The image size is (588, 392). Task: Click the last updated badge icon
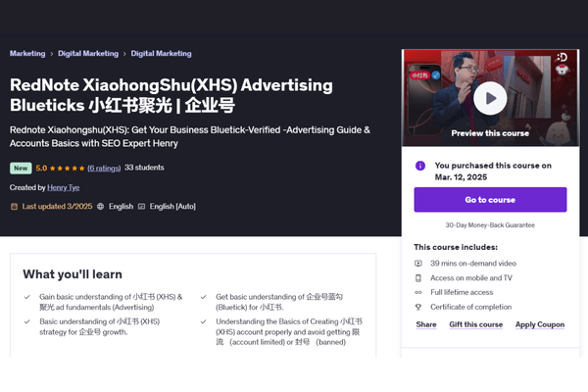14,207
